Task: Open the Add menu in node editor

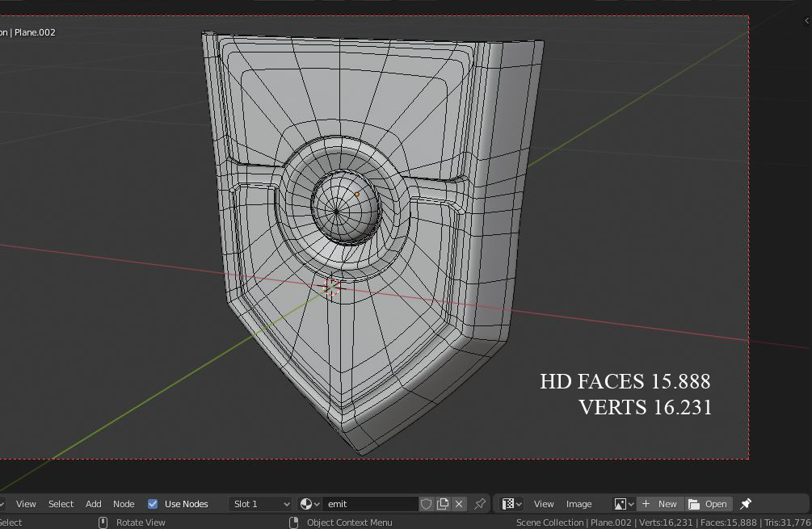Action: (x=94, y=504)
